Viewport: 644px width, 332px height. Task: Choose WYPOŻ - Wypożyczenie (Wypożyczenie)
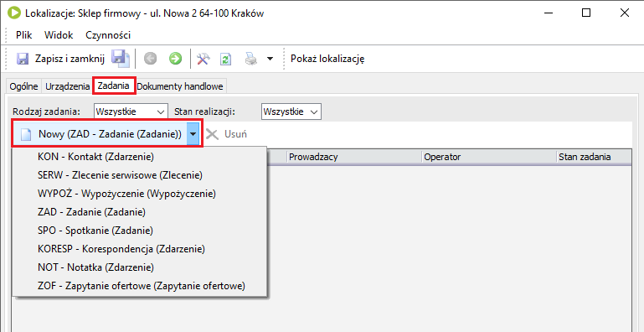point(140,194)
